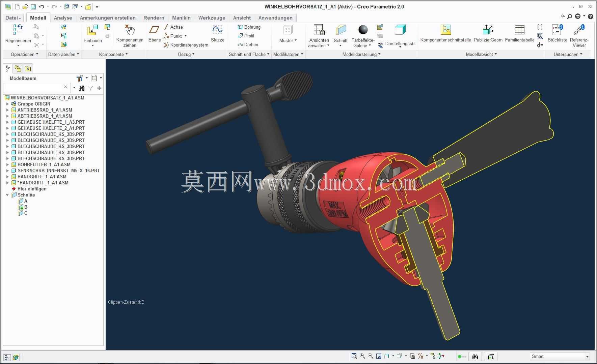
Task: Open Ansichten verwalten view manager
Action: (x=319, y=35)
